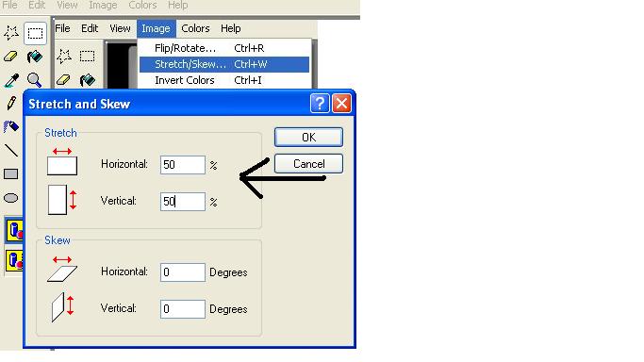Activate the Magnifier tool
Image resolution: width=644 pixels, height=362 pixels.
tap(35, 80)
